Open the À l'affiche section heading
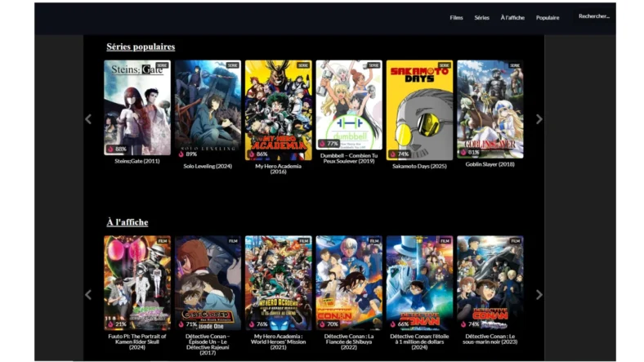The width and height of the screenshot is (644, 362). click(127, 222)
